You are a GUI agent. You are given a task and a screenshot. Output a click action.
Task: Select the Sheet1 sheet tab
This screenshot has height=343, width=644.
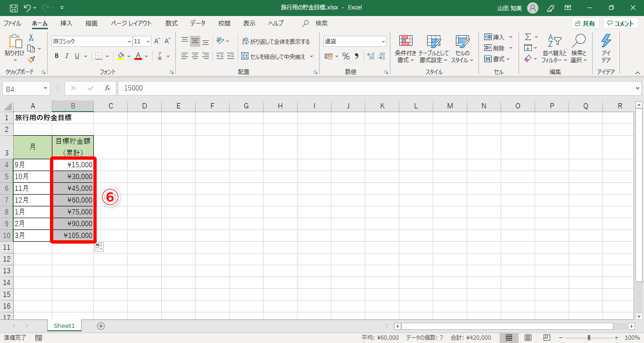(x=64, y=326)
